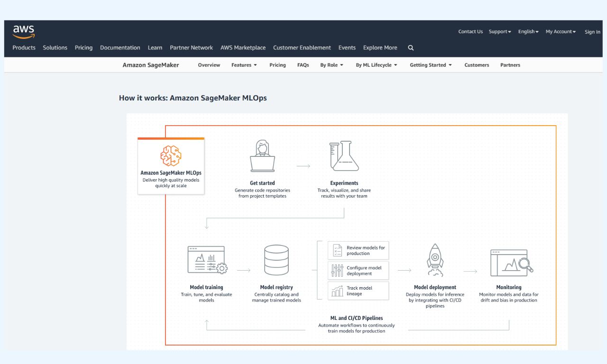This screenshot has height=364, width=607.
Task: Open the Products menu
Action: (x=24, y=48)
